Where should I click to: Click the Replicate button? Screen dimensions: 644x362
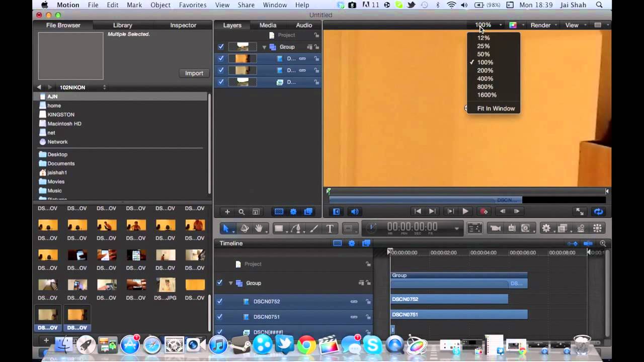(598, 228)
